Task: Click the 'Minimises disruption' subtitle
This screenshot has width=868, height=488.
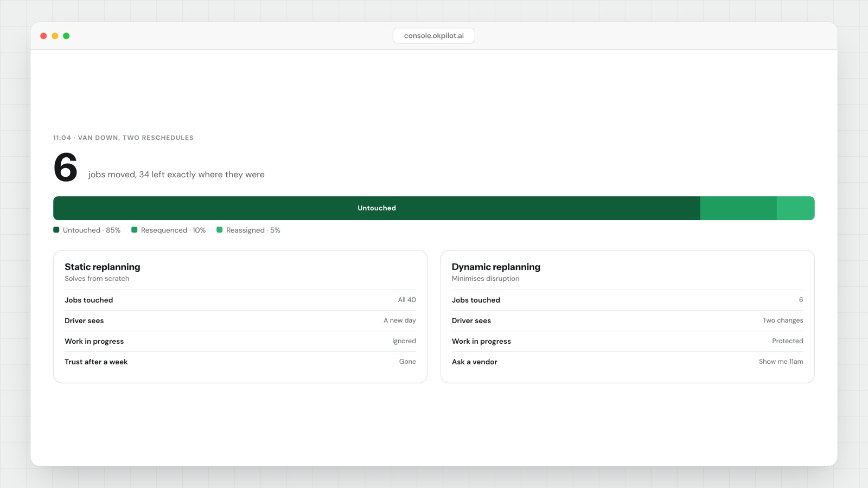Action: click(486, 279)
